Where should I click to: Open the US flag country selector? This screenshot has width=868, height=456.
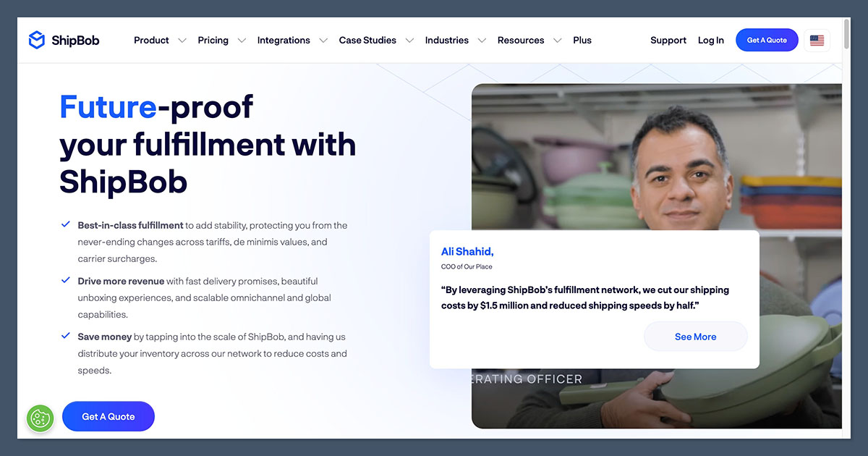pyautogui.click(x=817, y=41)
